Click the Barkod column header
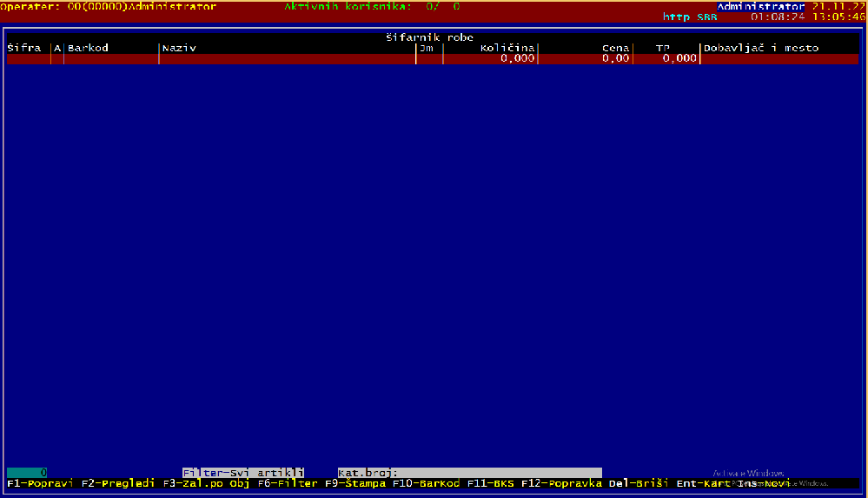868x498 pixels. tap(88, 49)
